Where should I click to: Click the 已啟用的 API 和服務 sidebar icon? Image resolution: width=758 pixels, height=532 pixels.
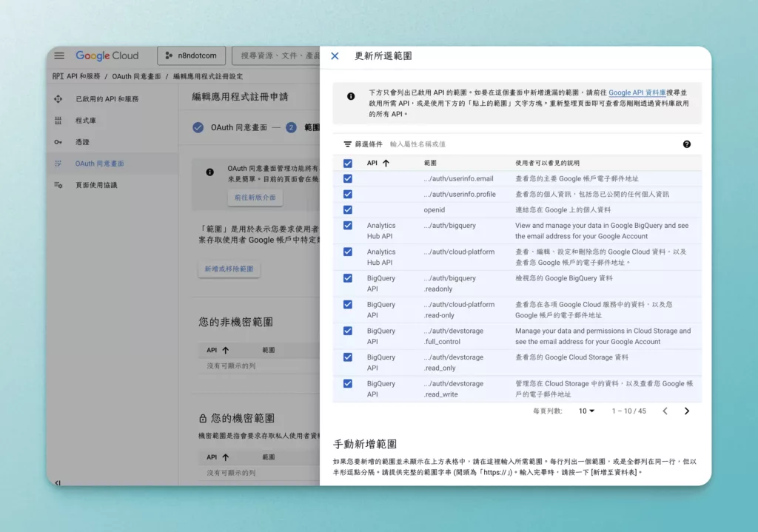tap(58, 98)
